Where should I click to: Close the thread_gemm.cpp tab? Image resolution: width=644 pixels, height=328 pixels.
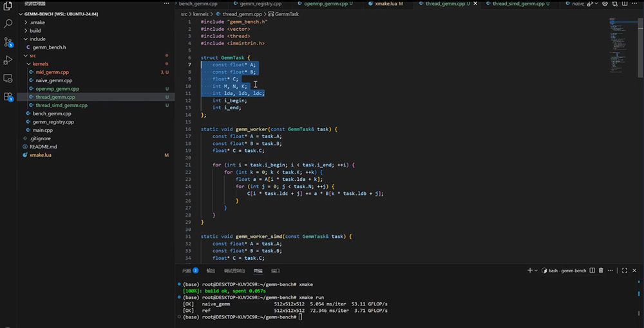476,4
